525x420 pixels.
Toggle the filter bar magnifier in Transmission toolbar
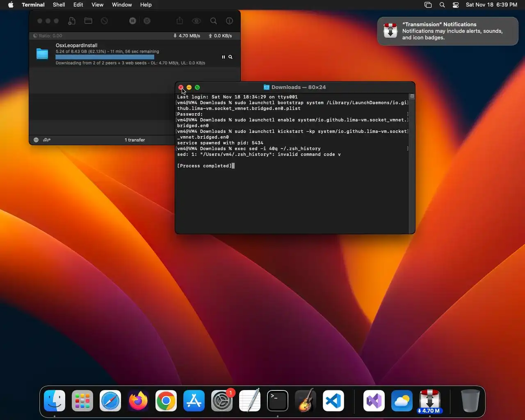[x=214, y=21]
